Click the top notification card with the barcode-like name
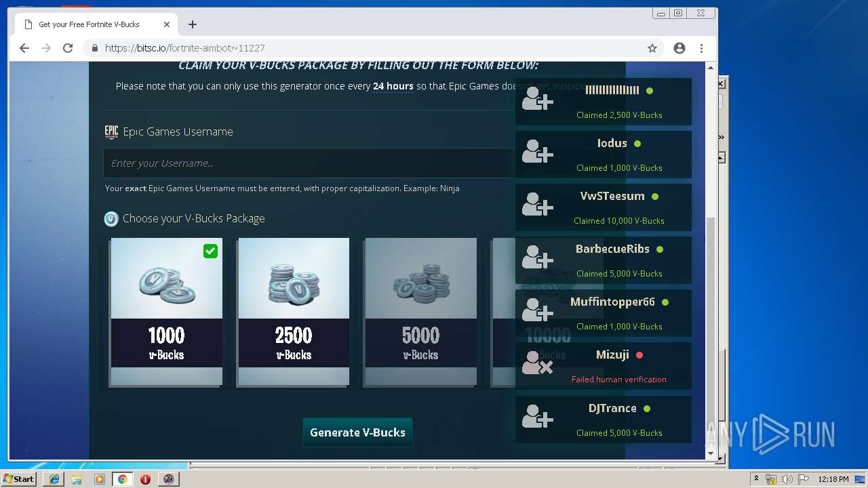 [x=604, y=102]
